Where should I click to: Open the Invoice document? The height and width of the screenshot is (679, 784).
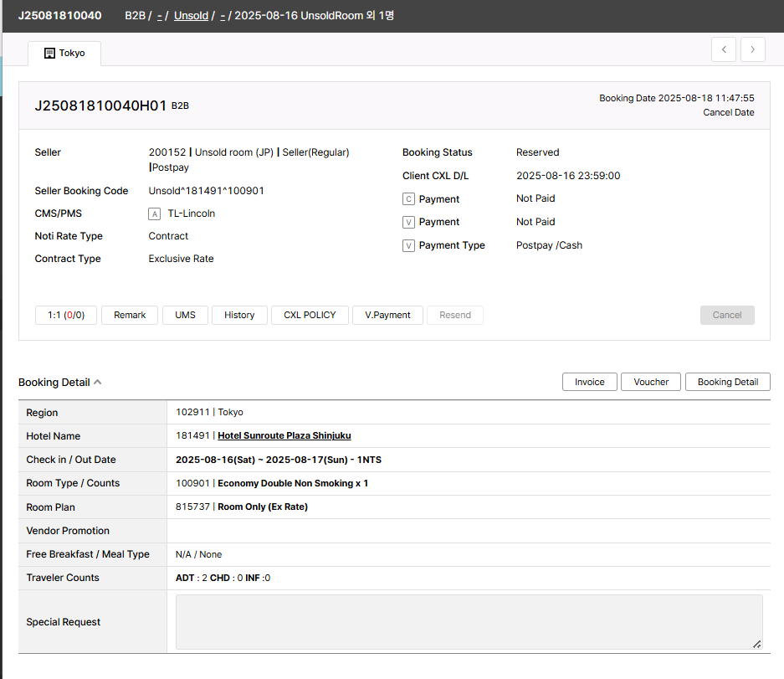(589, 382)
